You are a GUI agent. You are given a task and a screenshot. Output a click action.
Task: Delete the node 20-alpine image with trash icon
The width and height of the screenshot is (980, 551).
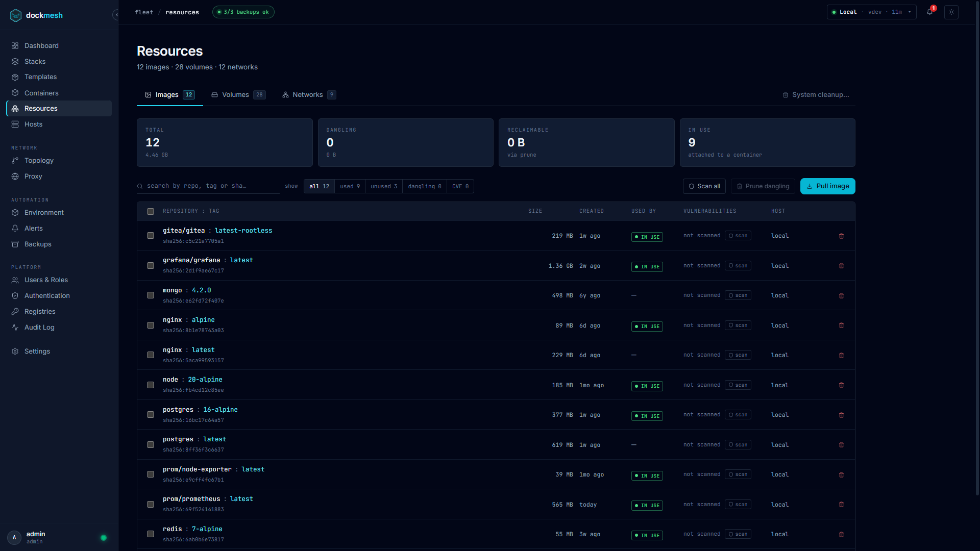pos(841,385)
